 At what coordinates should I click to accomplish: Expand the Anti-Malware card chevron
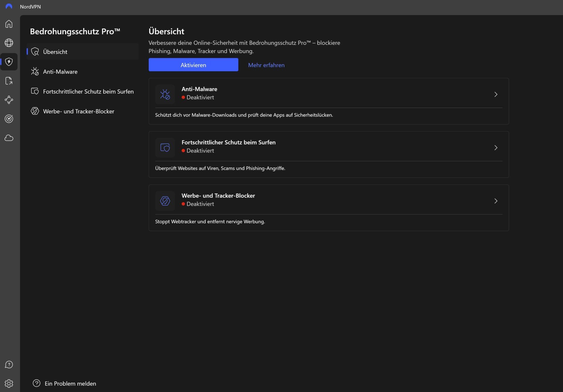coord(496,94)
